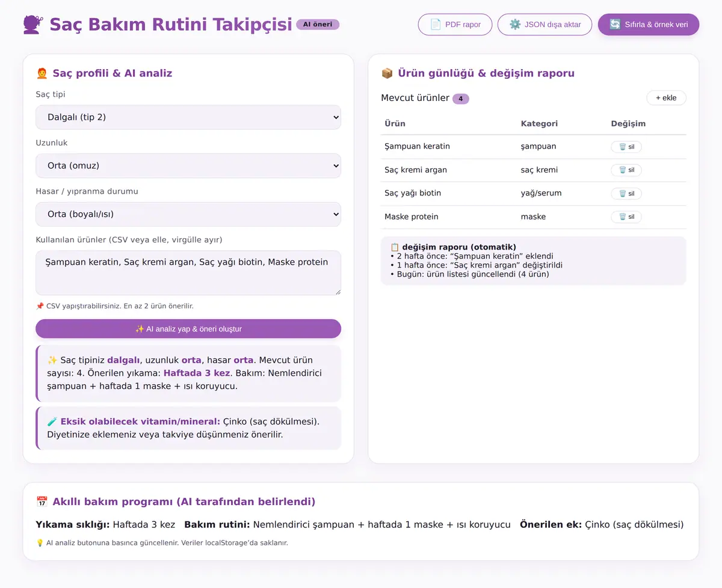This screenshot has width=722, height=588.
Task: Open the Hasar / yıpranma durumu dropdown
Action: [x=188, y=214]
